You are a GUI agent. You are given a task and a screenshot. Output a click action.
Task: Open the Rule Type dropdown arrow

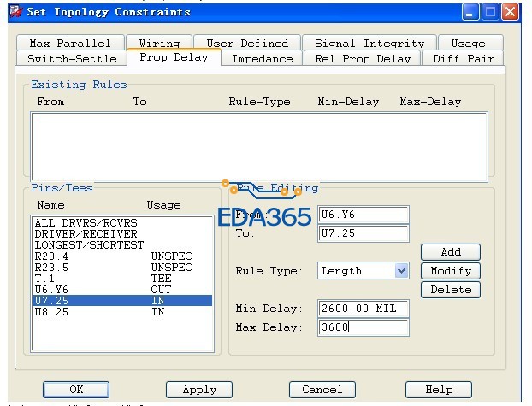coord(401,271)
